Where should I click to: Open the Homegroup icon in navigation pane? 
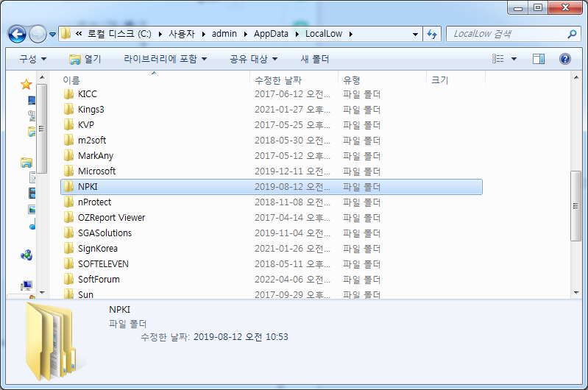(x=26, y=255)
